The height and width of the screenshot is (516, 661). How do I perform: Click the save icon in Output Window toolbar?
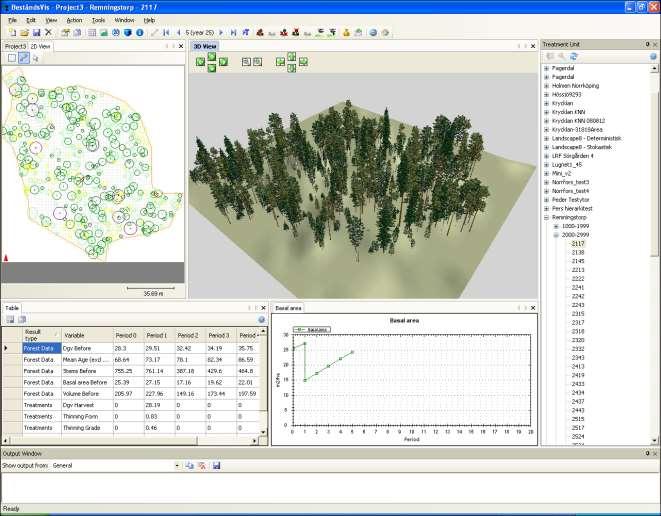(x=216, y=465)
